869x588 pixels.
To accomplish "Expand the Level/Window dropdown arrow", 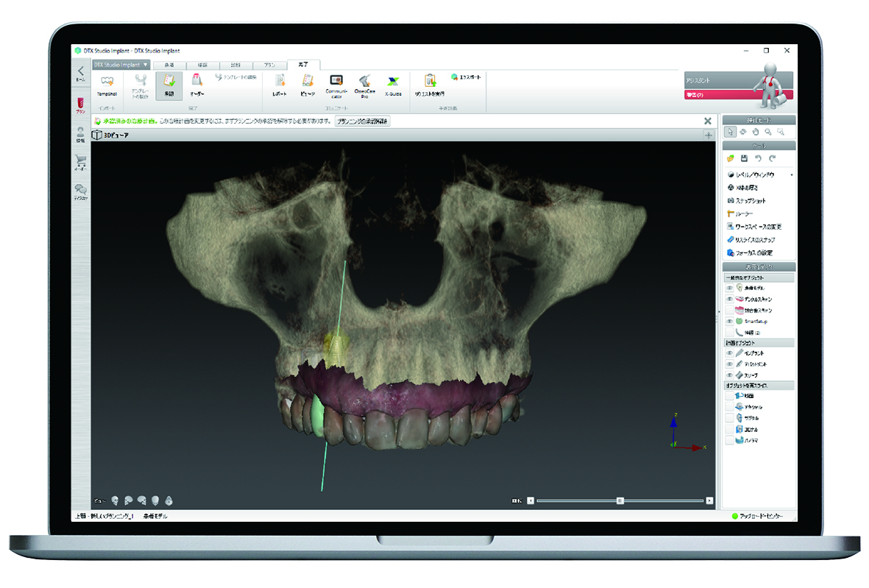I will (x=792, y=175).
